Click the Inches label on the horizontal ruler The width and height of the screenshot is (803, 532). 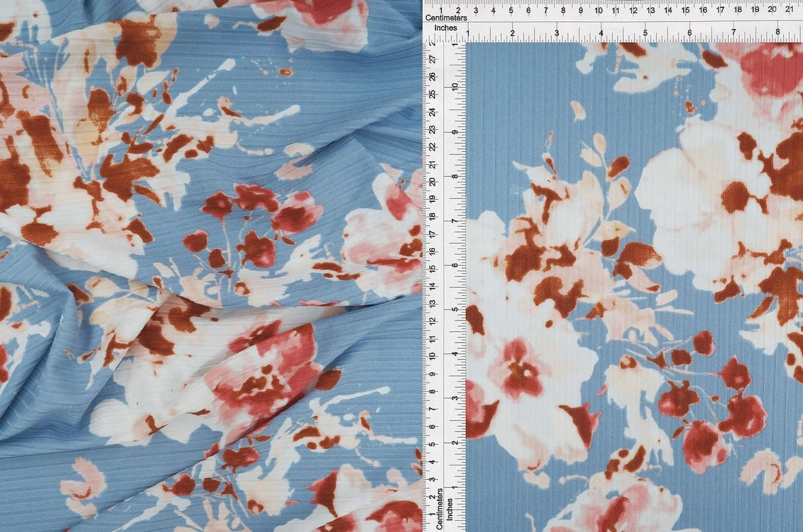(447, 28)
